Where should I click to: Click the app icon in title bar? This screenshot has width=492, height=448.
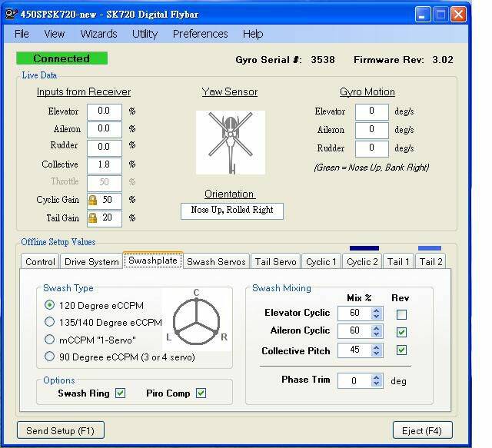point(11,14)
